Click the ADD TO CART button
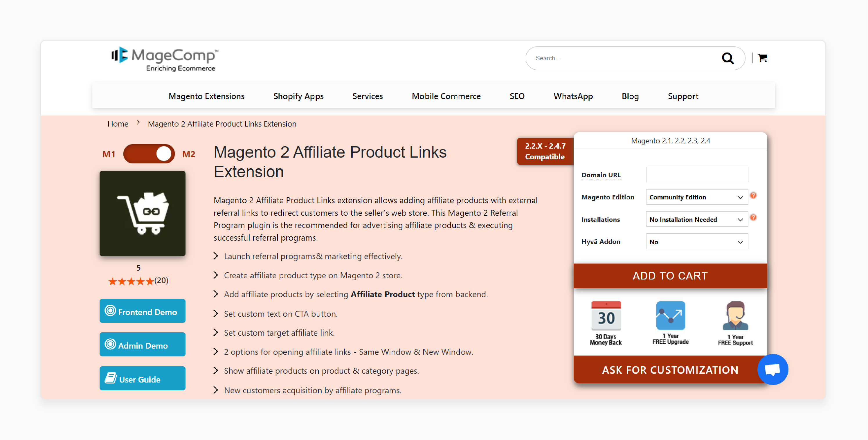Screen dimensions: 868x440 [670, 276]
